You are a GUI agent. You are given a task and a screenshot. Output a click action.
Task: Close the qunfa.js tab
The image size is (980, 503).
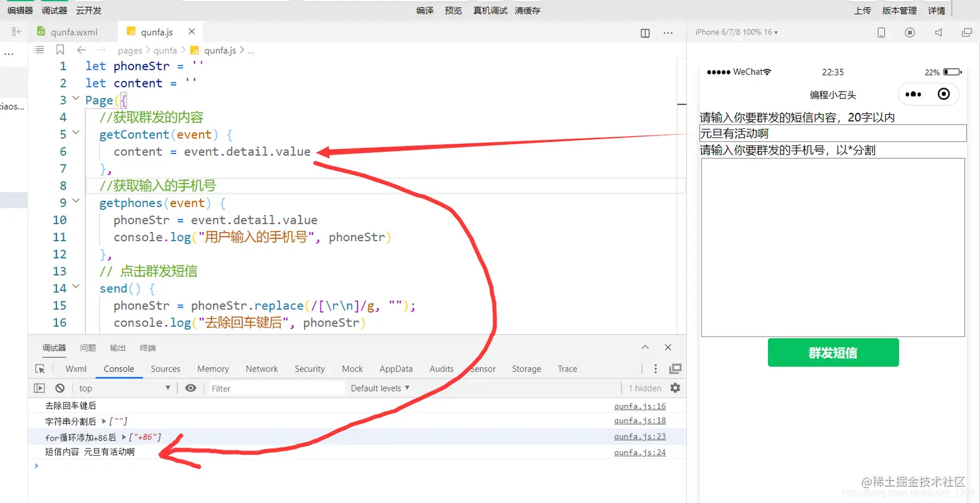(192, 31)
